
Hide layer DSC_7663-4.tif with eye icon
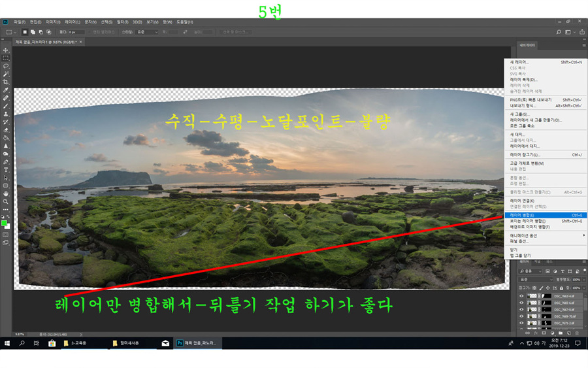pos(521,296)
